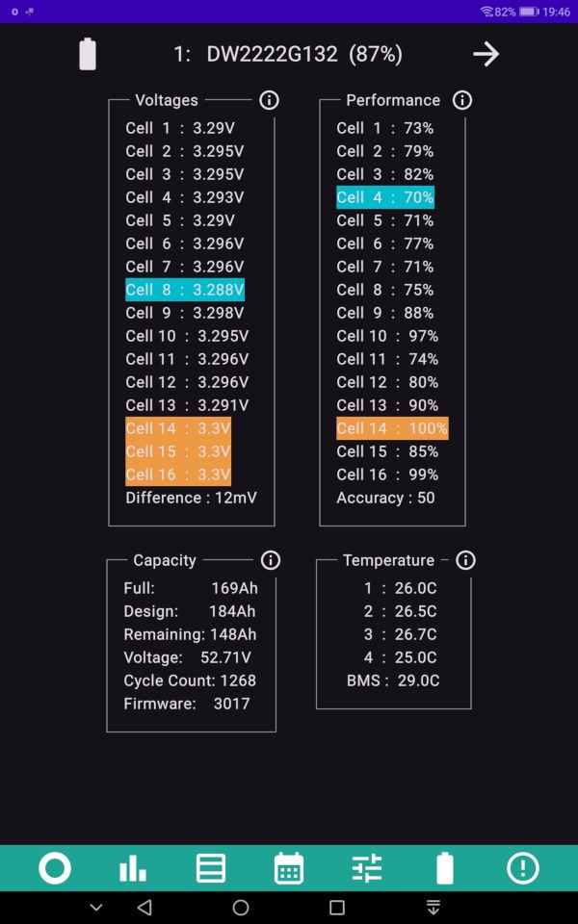
Task: Select the battery icon in bottom bar
Action: coord(445,868)
